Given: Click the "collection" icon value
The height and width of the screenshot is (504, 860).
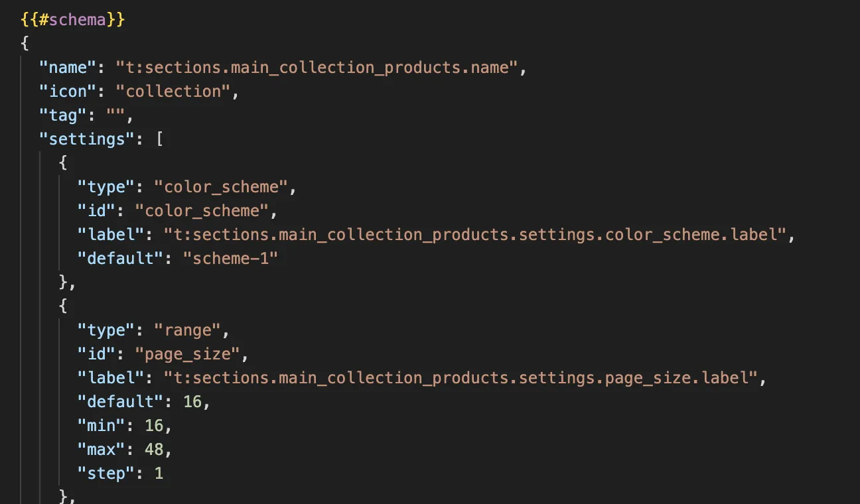Looking at the screenshot, I should pos(173,92).
